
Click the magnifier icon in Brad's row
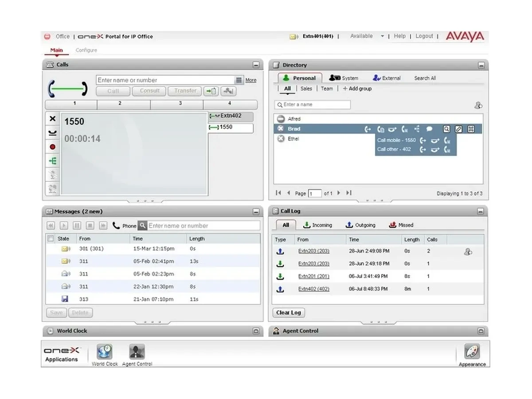pyautogui.click(x=446, y=129)
